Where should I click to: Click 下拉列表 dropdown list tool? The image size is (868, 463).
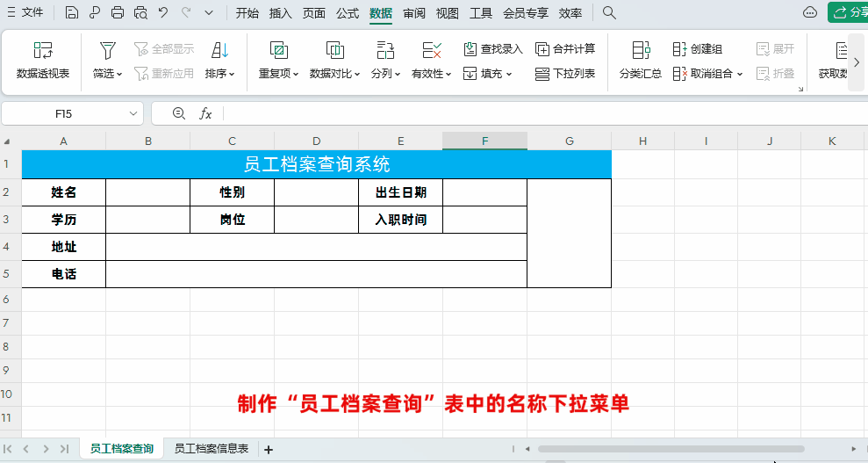[565, 73]
